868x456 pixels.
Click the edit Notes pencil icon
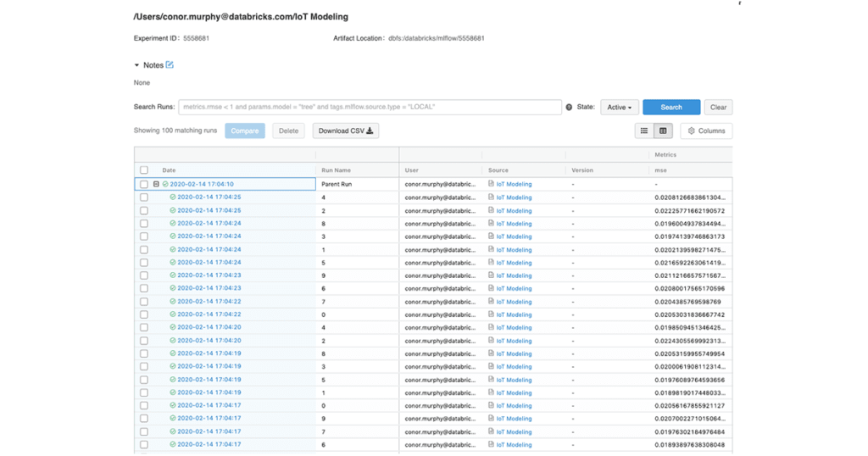[170, 65]
